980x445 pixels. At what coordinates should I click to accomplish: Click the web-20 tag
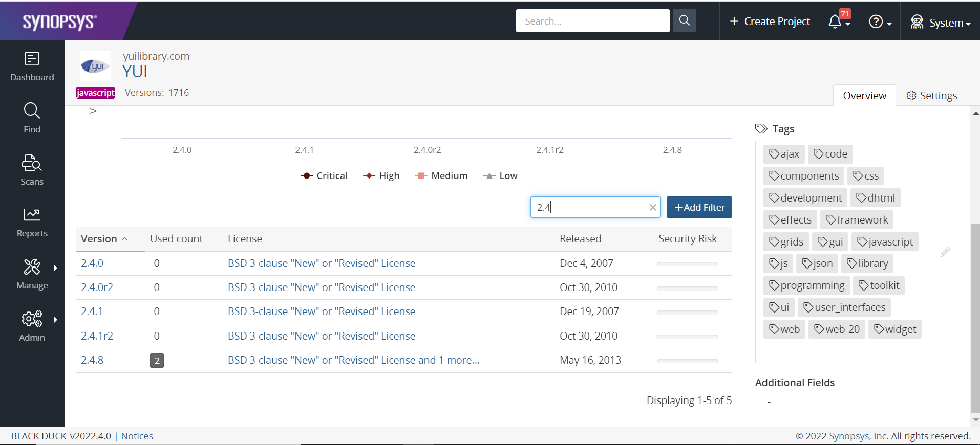837,330
